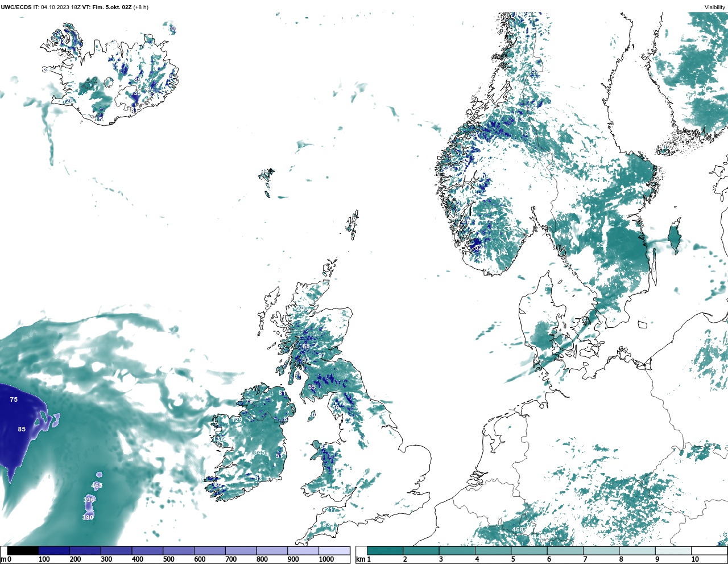The height and width of the screenshot is (564, 728).
Task: Click the 'VT: Fim. 5.okt. 02Z' valid time text
Action: pos(107,7)
